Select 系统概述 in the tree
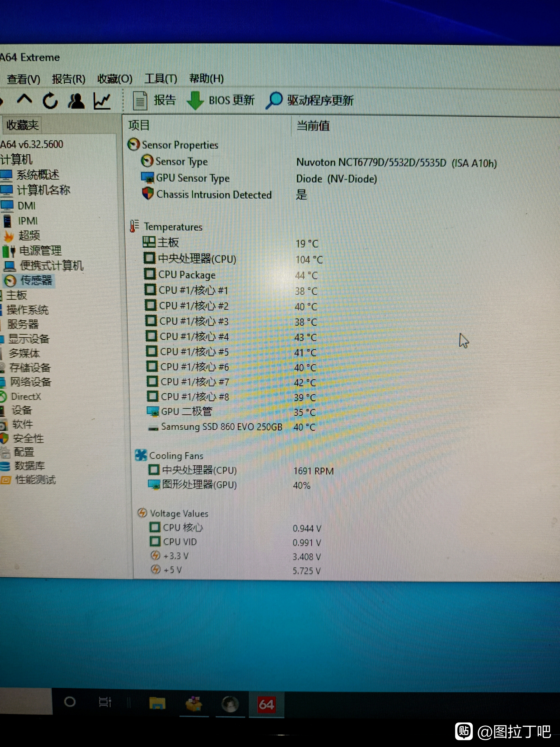Image resolution: width=560 pixels, height=747 pixels. (x=30, y=174)
